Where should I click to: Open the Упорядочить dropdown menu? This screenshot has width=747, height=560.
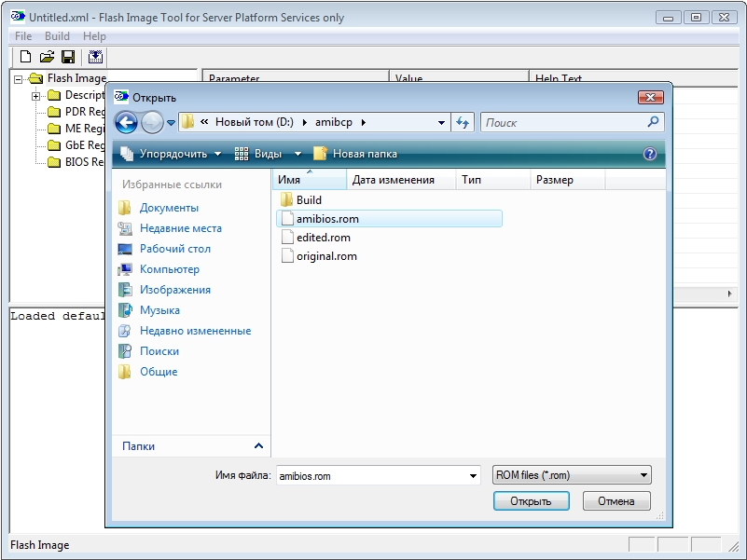coord(172,154)
